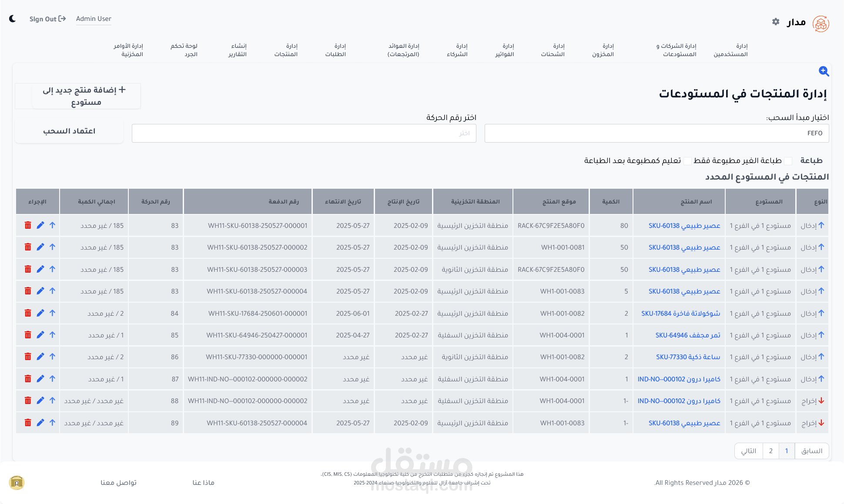Check 'طباعة الغير مطبوعة فقط' checkbox

coord(788,161)
